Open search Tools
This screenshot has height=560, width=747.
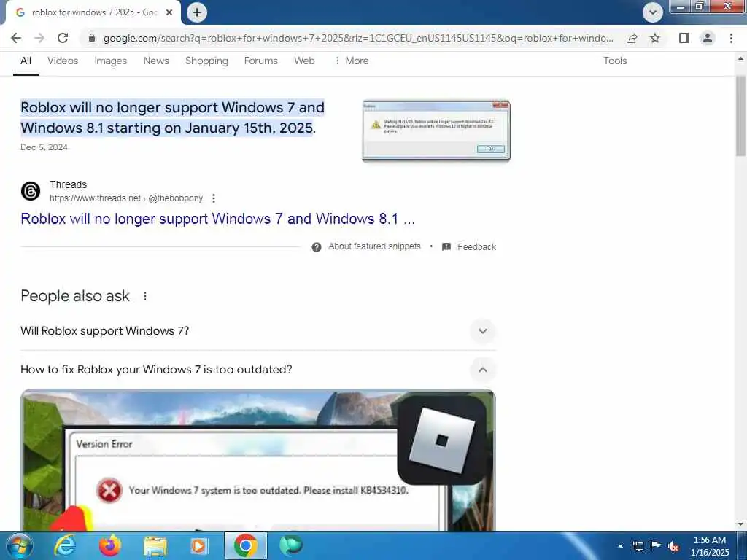tap(615, 61)
